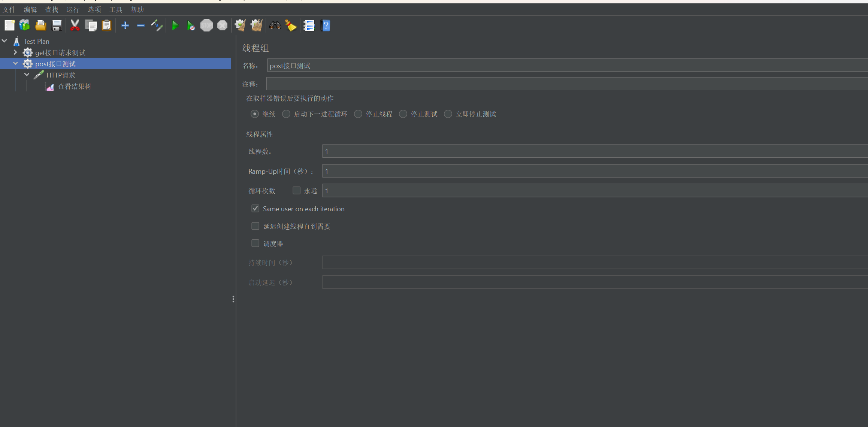Click the Function helper list icon
The image size is (868, 427).
pos(309,26)
